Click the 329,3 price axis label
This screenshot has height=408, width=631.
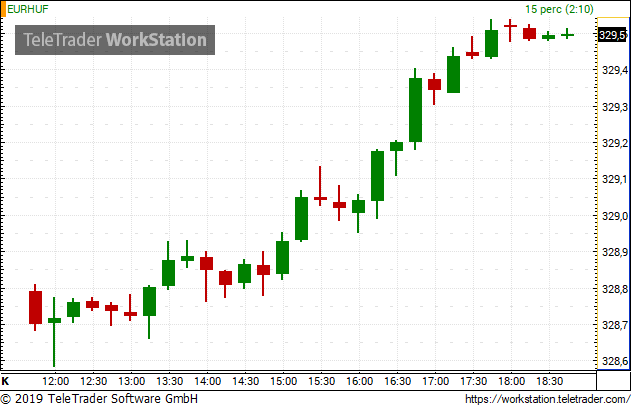coord(615,107)
